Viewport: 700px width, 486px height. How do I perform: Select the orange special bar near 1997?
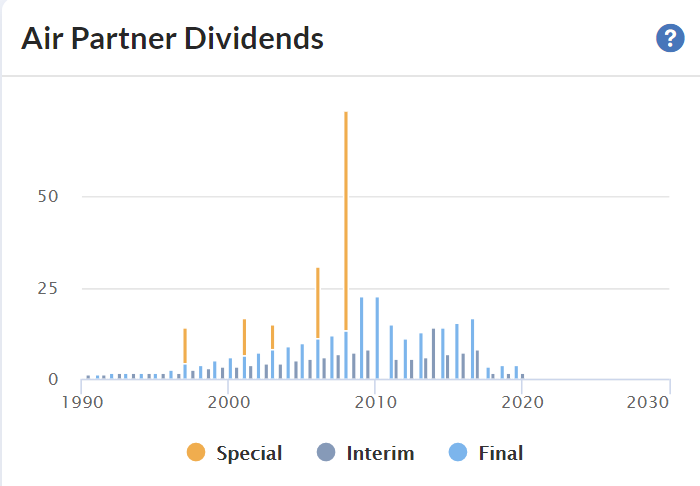[x=185, y=346]
